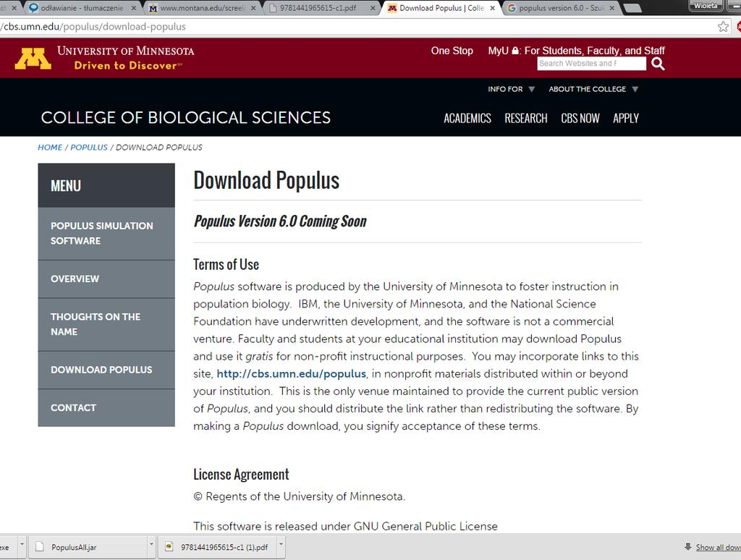Close the Download Populus tab
The width and height of the screenshot is (741, 560).
(x=492, y=8)
